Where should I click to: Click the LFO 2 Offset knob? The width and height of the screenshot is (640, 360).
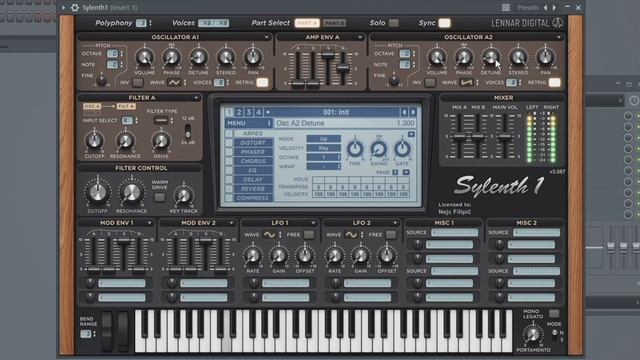(x=387, y=256)
